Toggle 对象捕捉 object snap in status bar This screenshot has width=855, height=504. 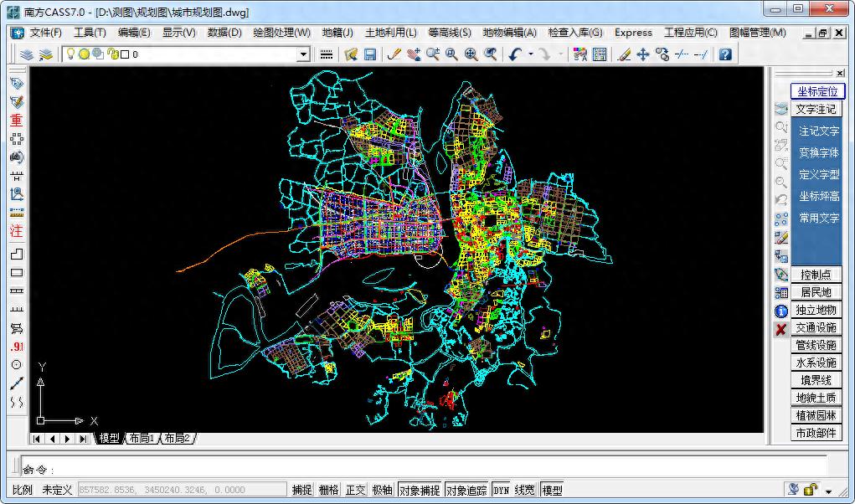click(419, 490)
